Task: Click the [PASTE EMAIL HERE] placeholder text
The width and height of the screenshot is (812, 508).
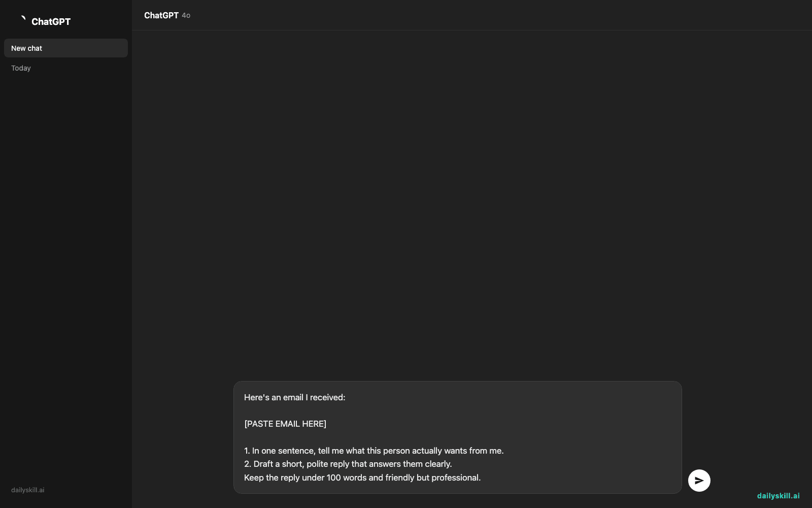Action: click(285, 424)
